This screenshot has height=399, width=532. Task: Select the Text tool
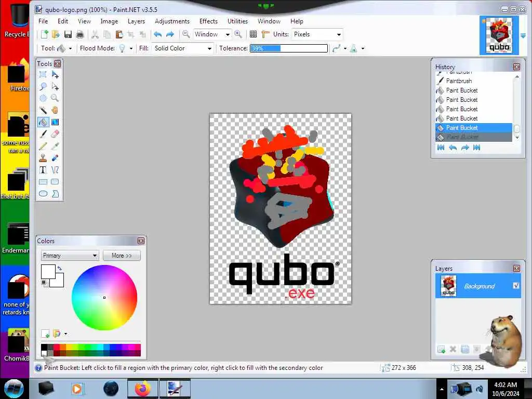tap(43, 170)
